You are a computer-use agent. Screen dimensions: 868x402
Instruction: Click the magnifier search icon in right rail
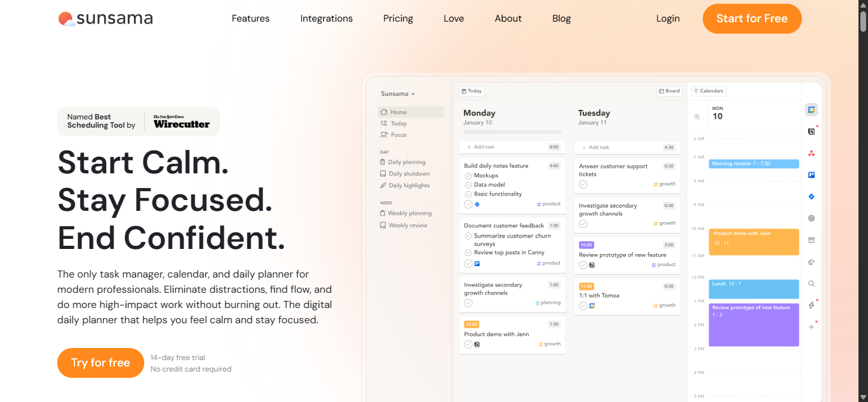811,284
